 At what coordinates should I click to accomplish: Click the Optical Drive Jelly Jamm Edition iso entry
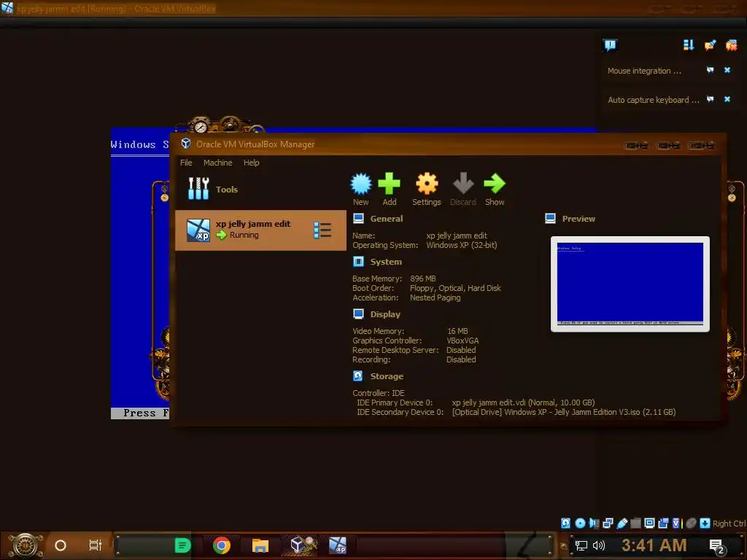pos(564,412)
